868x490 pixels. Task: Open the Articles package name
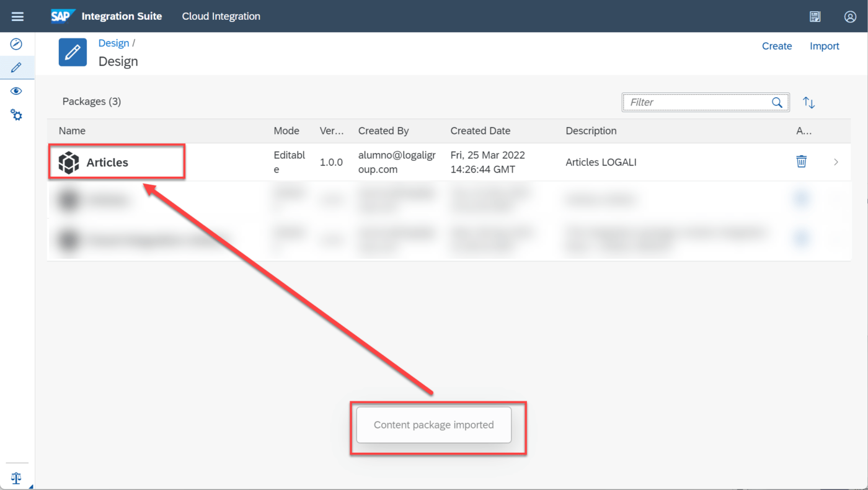[x=107, y=163]
